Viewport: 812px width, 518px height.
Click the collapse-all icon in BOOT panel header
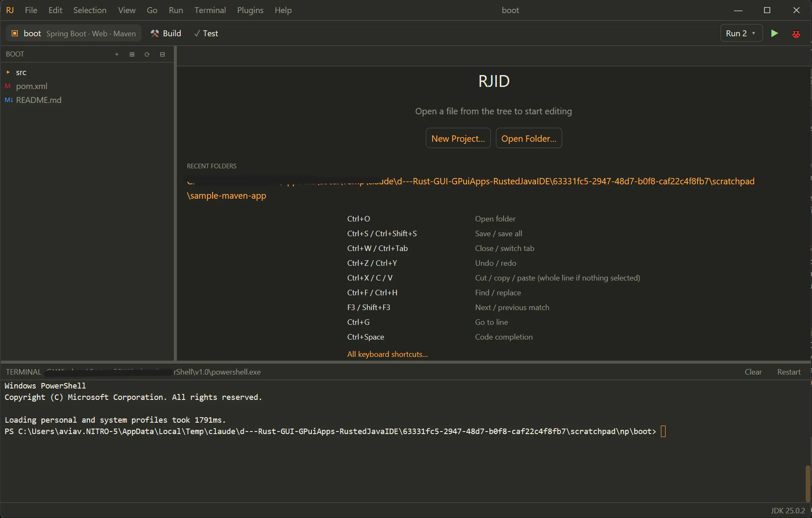click(162, 54)
